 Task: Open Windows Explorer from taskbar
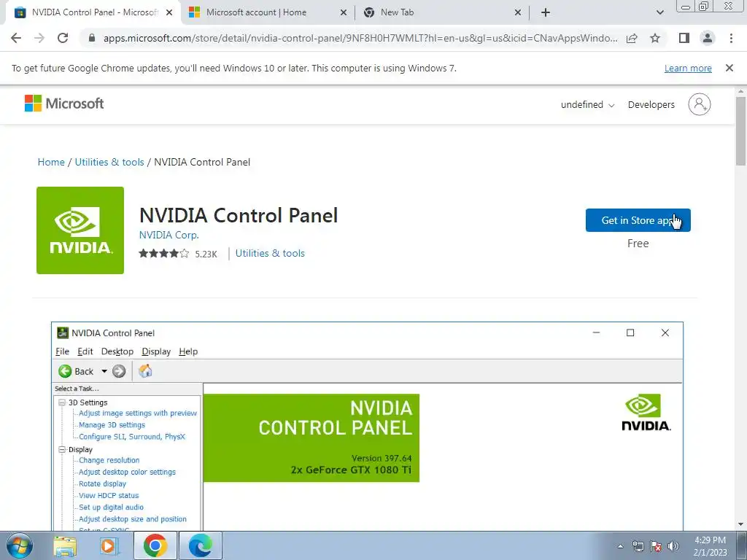(65, 545)
